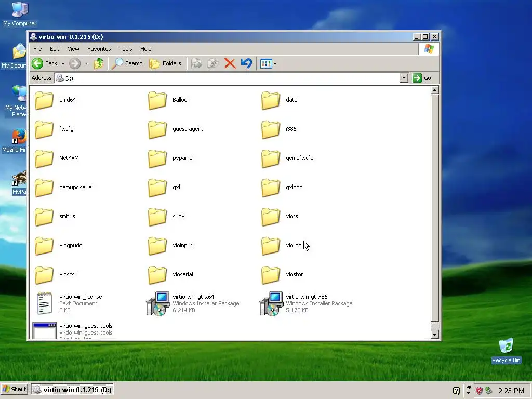Click the Safely Remove Hardware tray icon

click(x=488, y=391)
